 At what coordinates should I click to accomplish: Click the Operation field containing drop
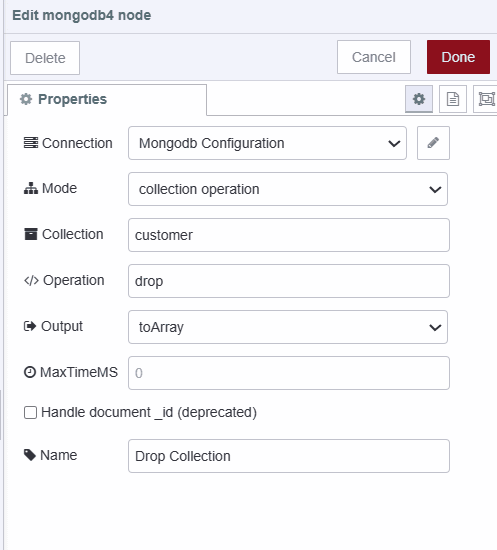coord(289,281)
